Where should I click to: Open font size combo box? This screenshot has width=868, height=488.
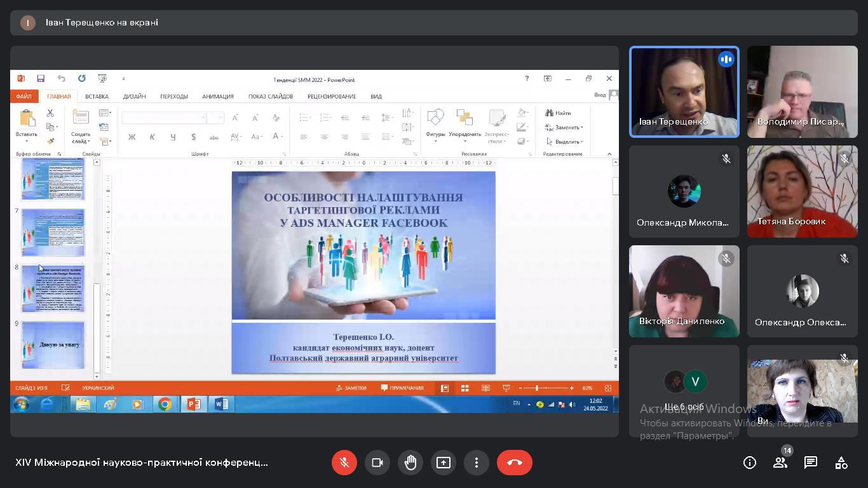click(216, 118)
